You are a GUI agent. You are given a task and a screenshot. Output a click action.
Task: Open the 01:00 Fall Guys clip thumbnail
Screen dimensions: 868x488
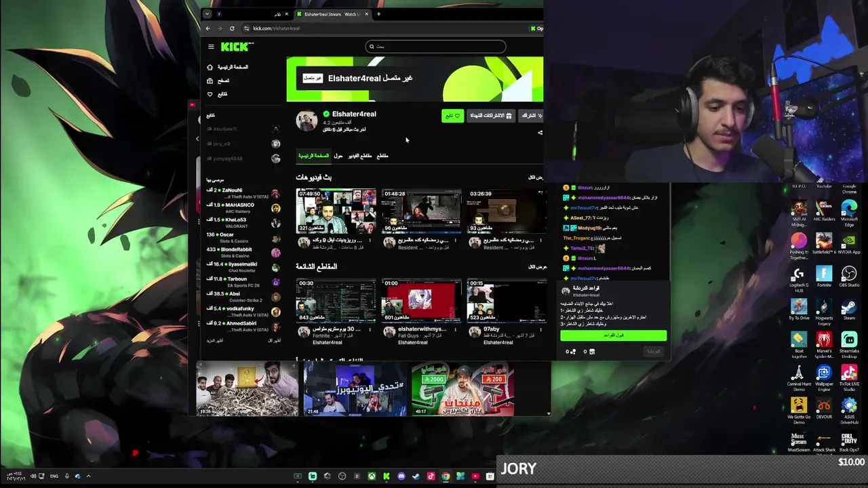coord(421,300)
